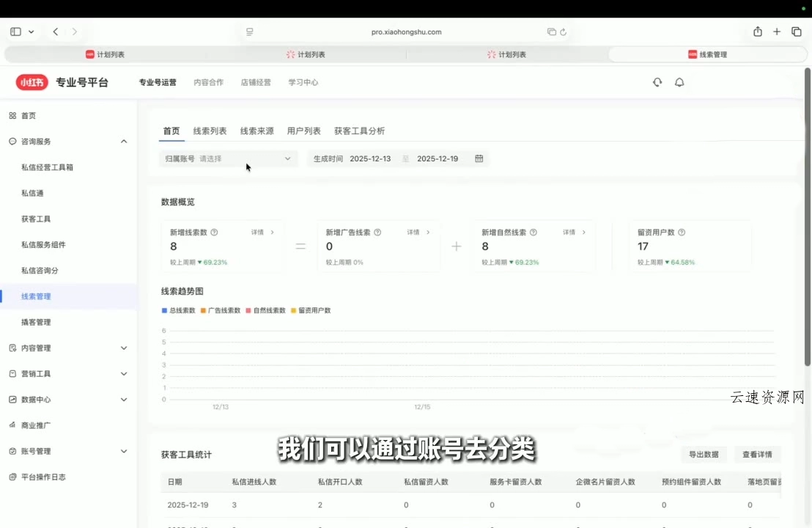Open the date picker calendar icon

[479, 158]
